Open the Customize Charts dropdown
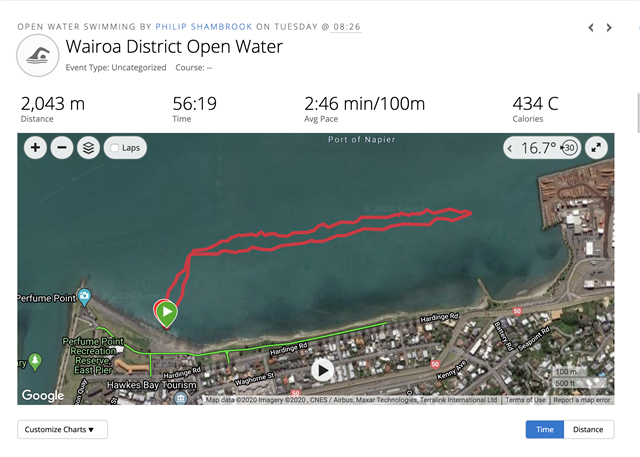This screenshot has width=640, height=457. [62, 429]
